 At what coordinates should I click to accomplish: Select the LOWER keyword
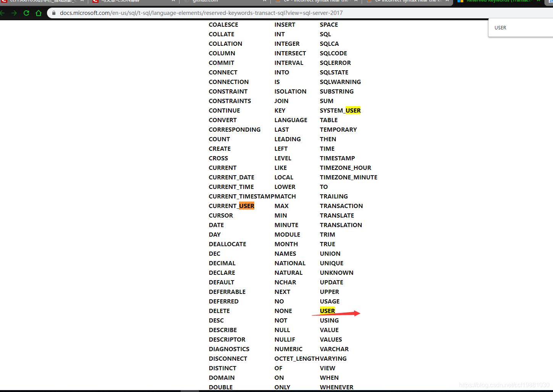pyautogui.click(x=285, y=187)
